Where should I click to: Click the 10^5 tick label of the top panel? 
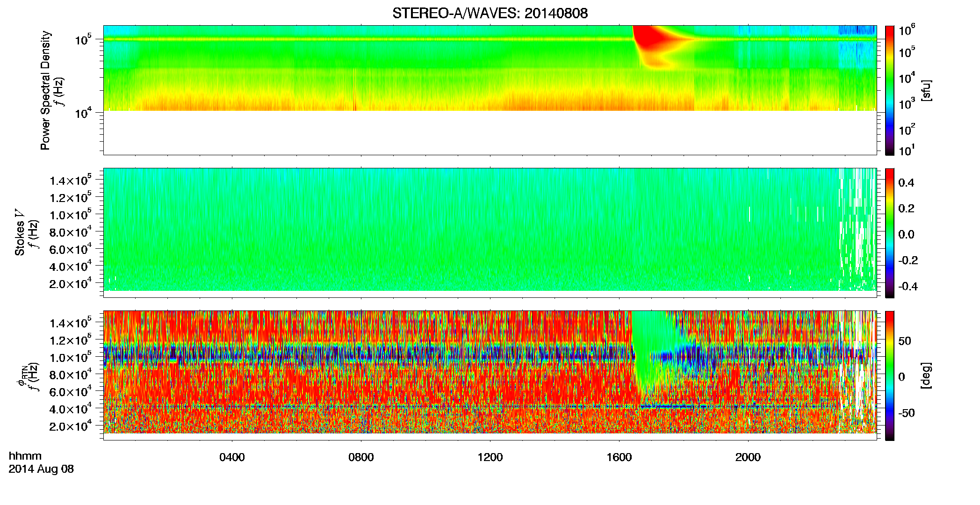[83, 39]
